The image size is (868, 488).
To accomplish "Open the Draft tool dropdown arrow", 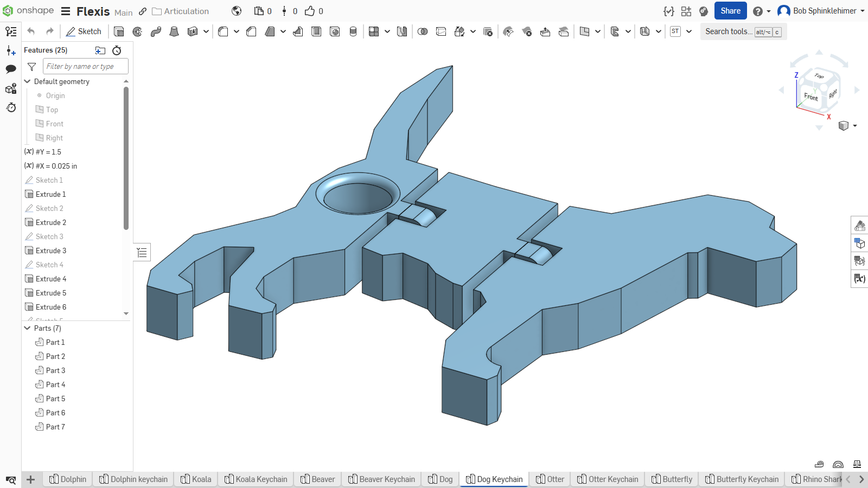I will (x=283, y=31).
